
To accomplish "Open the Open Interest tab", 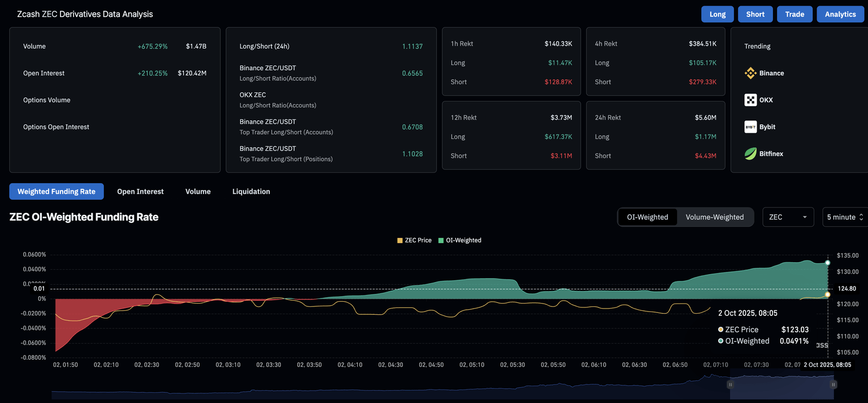I will 140,192.
